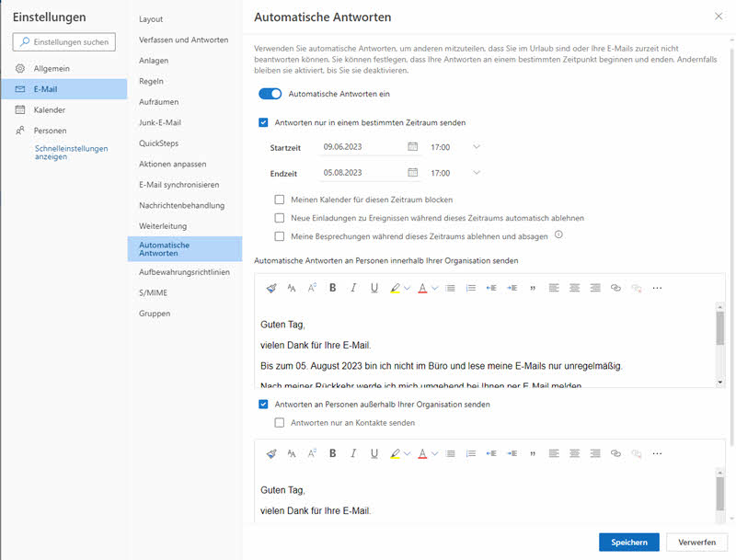The width and height of the screenshot is (736, 560).
Task: Turn off Automatische Antworten toggle
Action: [x=270, y=94]
